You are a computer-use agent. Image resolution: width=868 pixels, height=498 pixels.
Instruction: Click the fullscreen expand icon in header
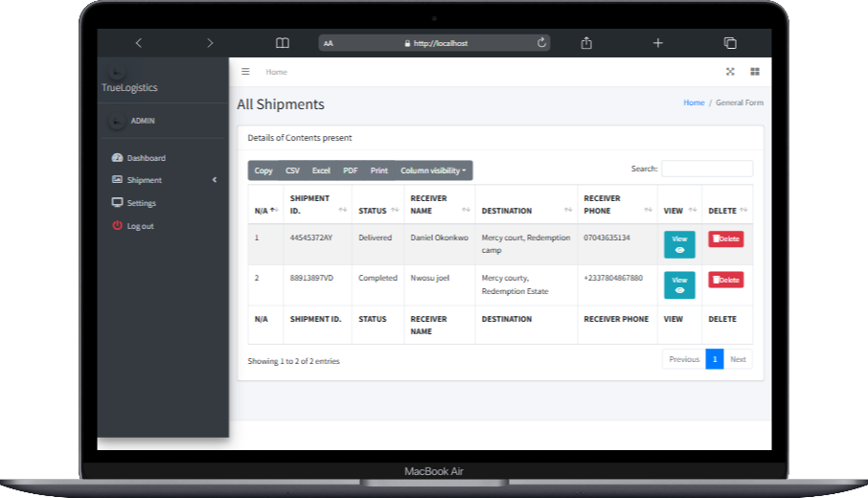point(730,72)
